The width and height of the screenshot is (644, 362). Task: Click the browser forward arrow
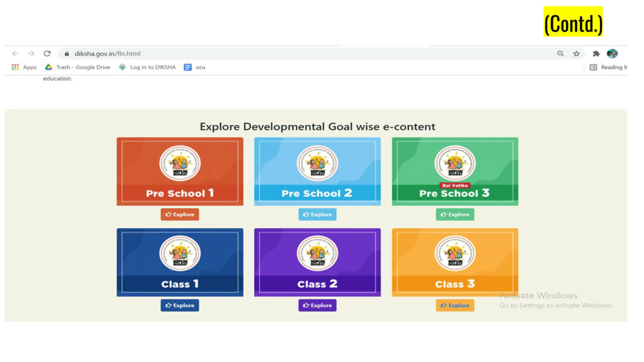click(x=31, y=54)
